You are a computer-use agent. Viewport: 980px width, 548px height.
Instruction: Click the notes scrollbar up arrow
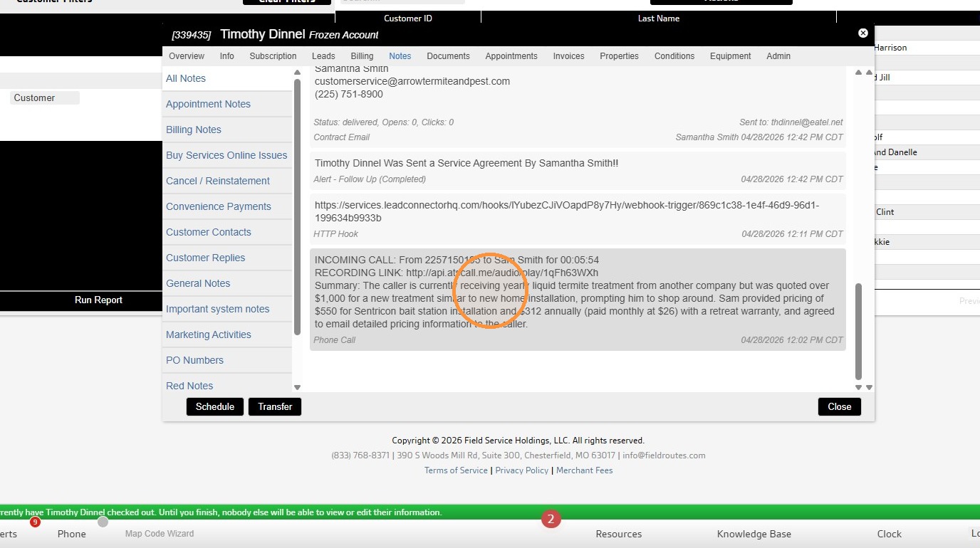click(858, 73)
